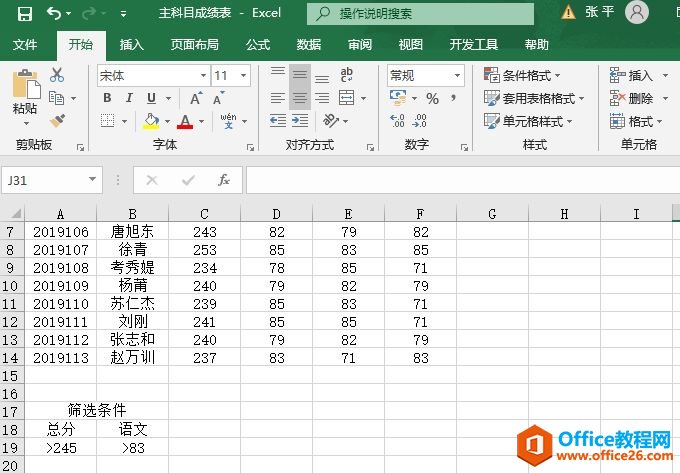This screenshot has height=473, width=680.
Task: Click Increase Indent icon
Action: point(300,121)
